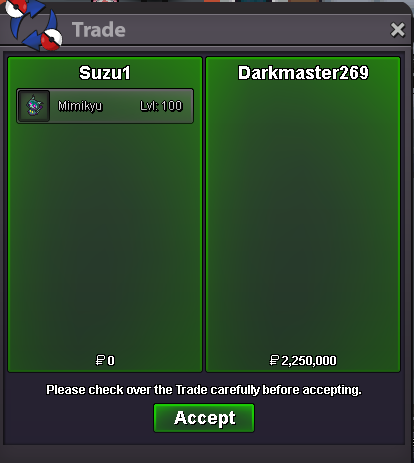Click the top-left Poké Ball in logo
The width and height of the screenshot is (414, 463).
(x=15, y=8)
